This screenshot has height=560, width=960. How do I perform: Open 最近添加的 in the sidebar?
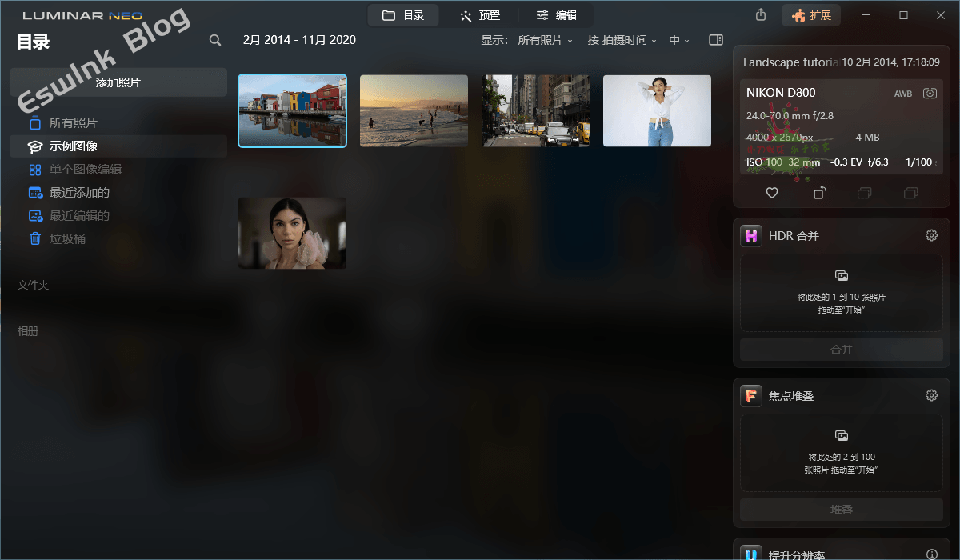pyautogui.click(x=79, y=193)
